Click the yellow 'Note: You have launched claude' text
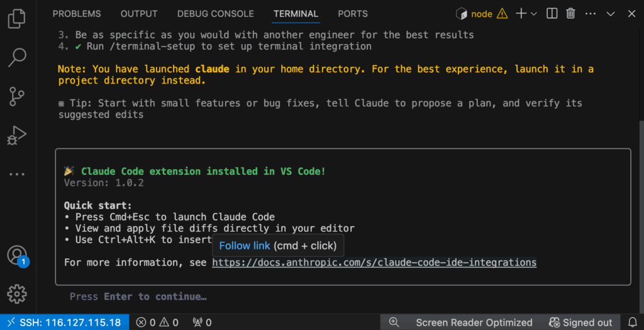Screen dimensions: 644x330 coord(326,74)
